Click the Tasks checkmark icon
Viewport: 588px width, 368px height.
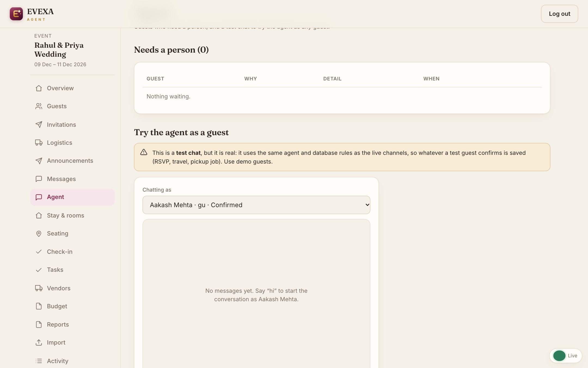click(39, 270)
